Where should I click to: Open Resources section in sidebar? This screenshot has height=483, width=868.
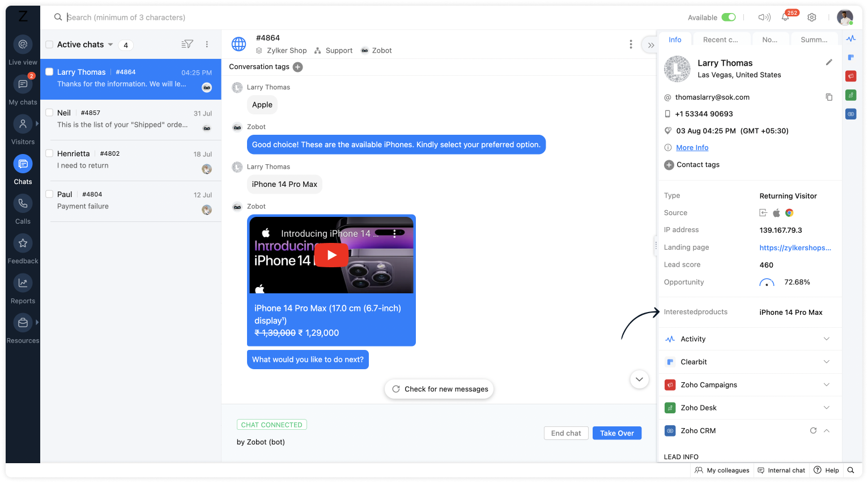(23, 329)
